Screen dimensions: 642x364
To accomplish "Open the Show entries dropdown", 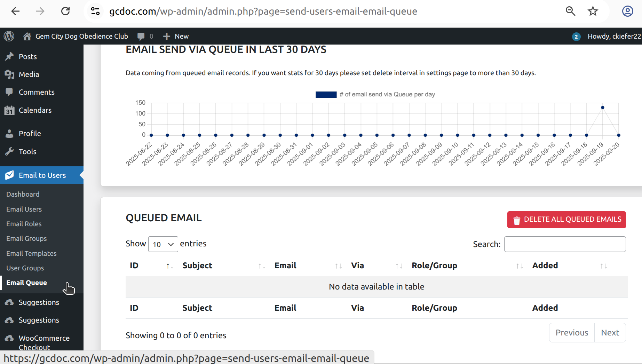I will (163, 244).
